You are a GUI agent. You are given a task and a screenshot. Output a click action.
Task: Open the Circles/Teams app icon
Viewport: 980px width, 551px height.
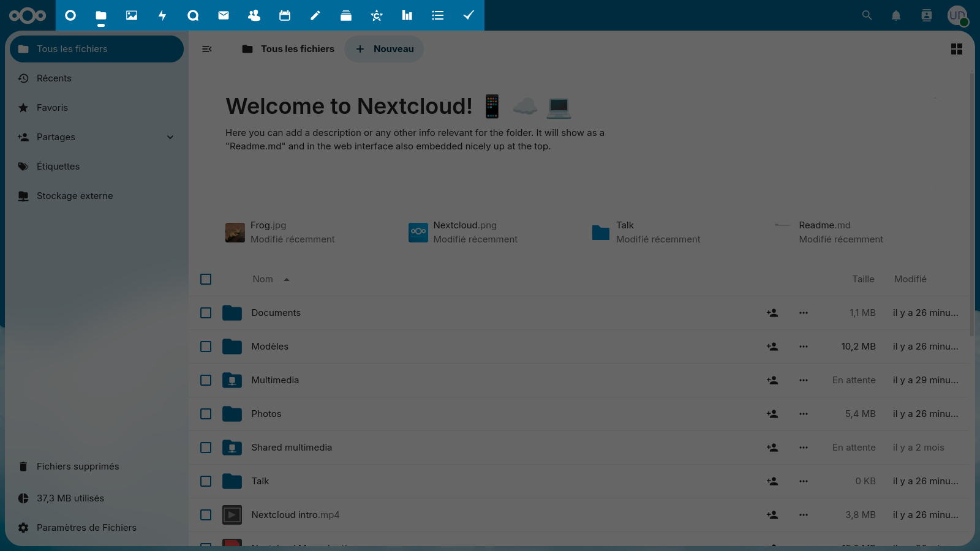click(377, 15)
